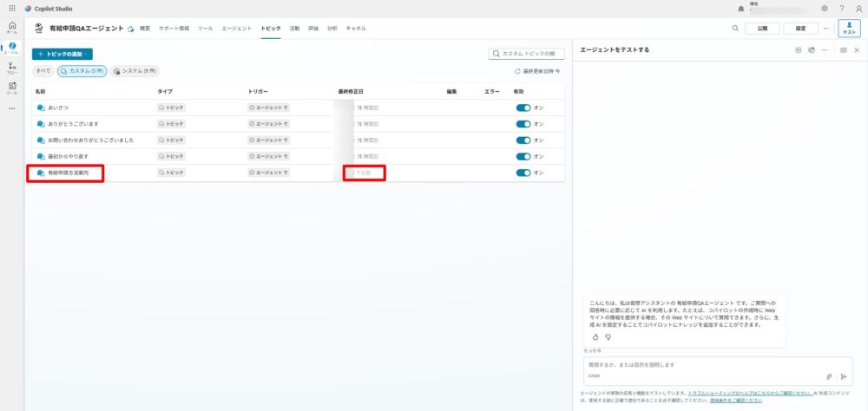Click the Home icon in left sidebar
Screen dimensions: 868x411
click(x=11, y=27)
